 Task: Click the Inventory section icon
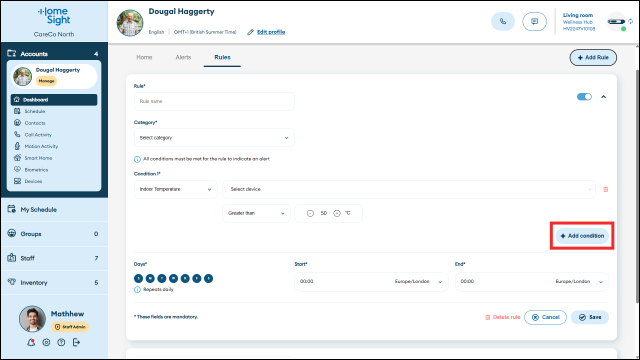pos(11,282)
